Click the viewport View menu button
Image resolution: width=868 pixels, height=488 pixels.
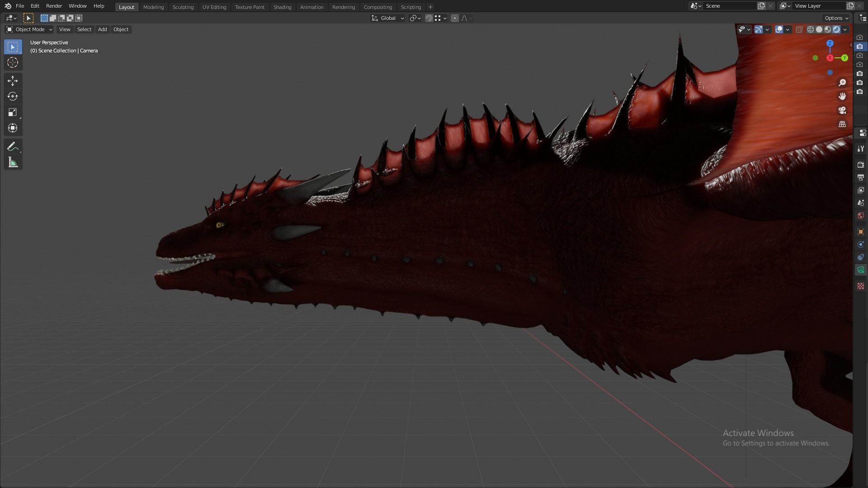coord(65,29)
